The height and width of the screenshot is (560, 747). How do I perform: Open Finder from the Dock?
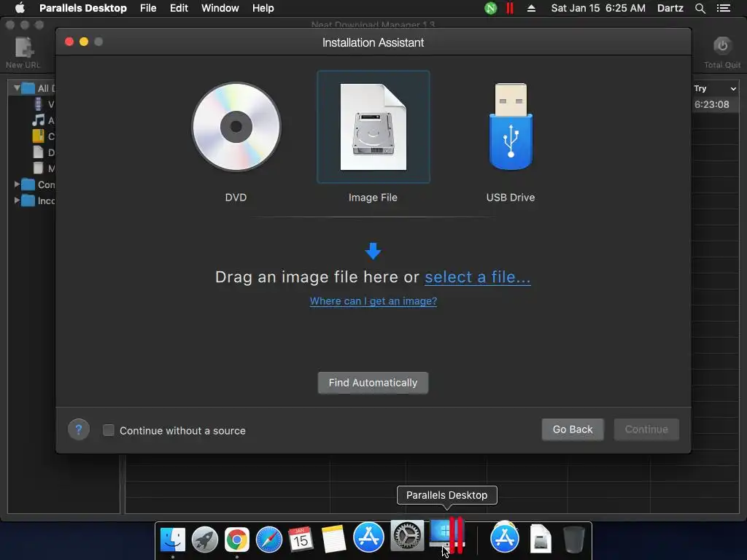172,540
